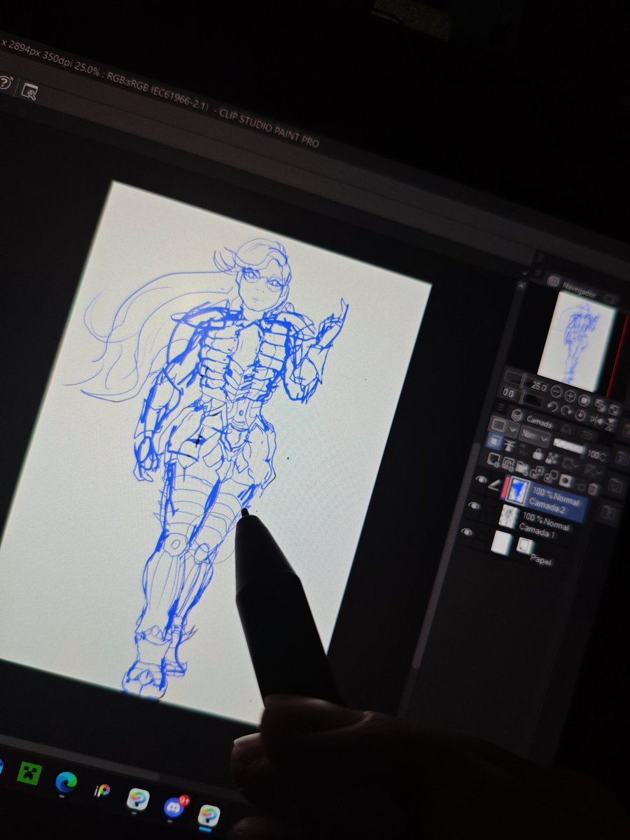630x840 pixels.
Task: Click Navigator 100% zoom circle-square icon
Action: coord(584,400)
